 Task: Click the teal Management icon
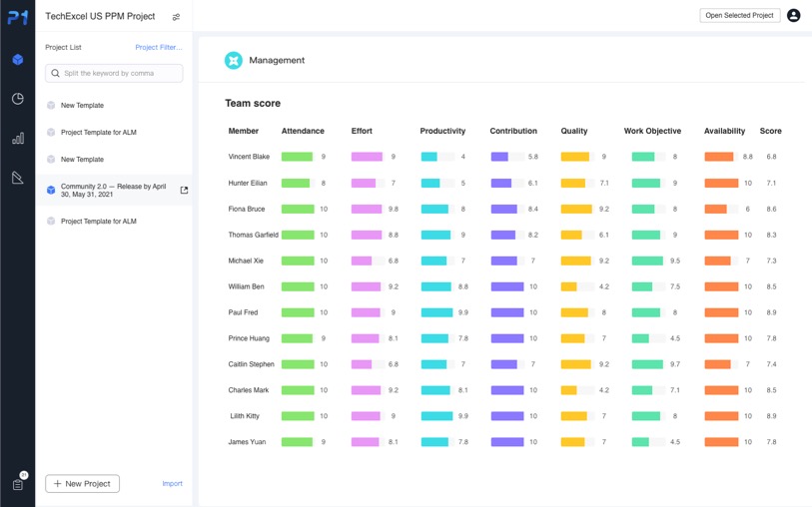(x=233, y=61)
